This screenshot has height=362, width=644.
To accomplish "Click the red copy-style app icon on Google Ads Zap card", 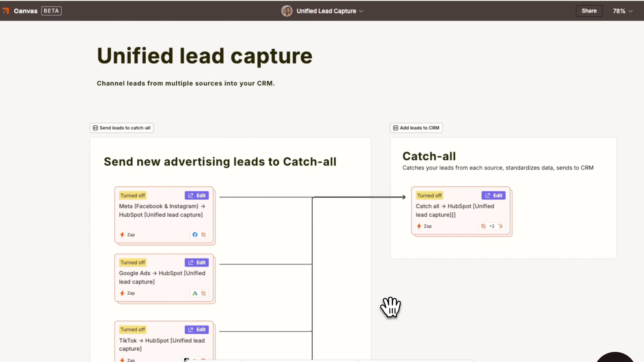I will [x=204, y=294].
